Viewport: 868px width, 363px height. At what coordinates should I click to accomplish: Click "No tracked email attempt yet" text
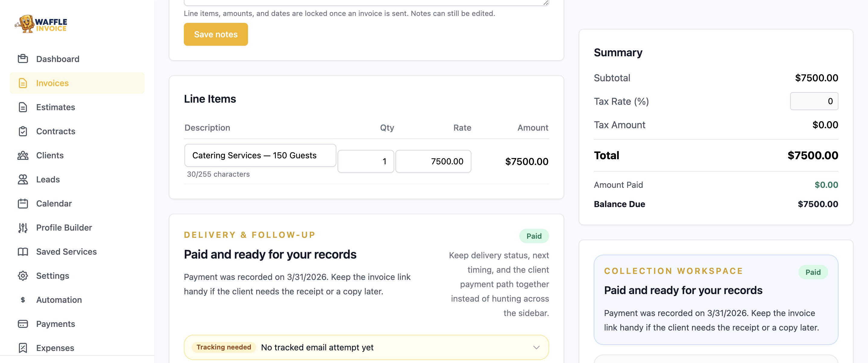[x=317, y=348]
